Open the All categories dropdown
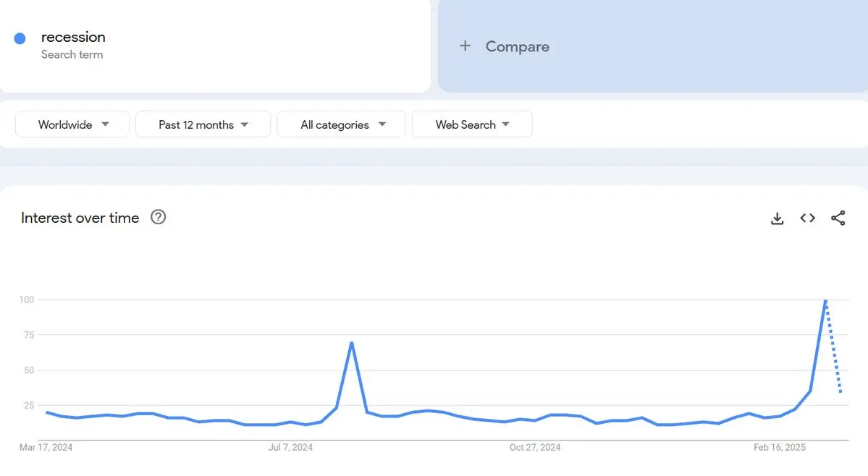Viewport: 868px width, 476px height. 341,124
